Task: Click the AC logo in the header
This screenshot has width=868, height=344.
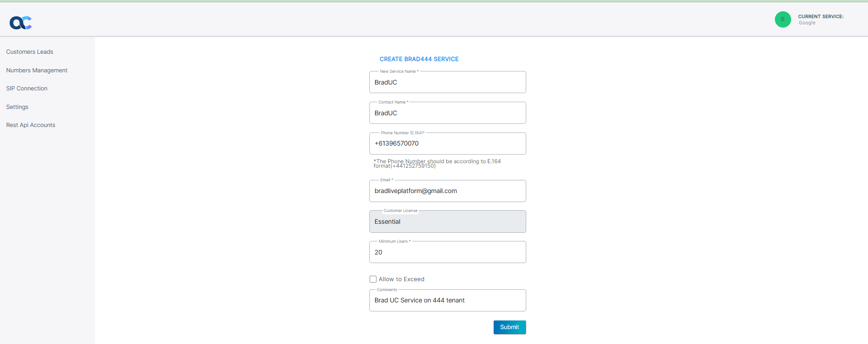Action: tap(21, 23)
